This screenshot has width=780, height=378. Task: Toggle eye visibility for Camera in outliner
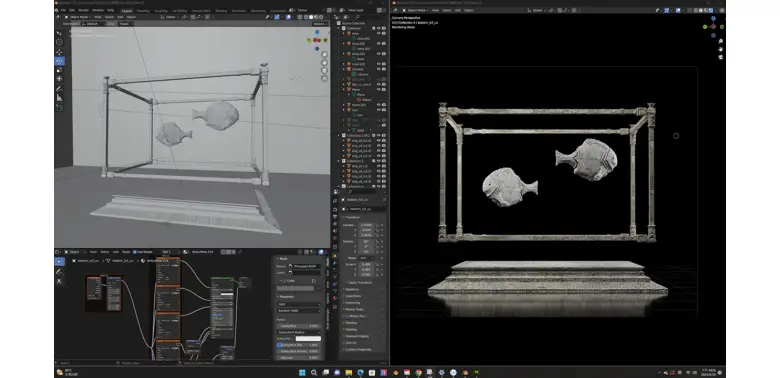[x=379, y=69]
